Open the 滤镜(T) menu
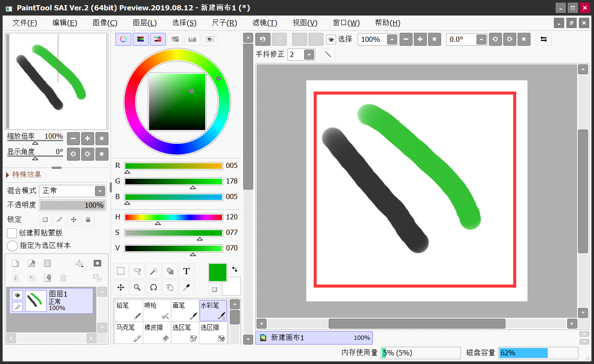 pyautogui.click(x=265, y=23)
